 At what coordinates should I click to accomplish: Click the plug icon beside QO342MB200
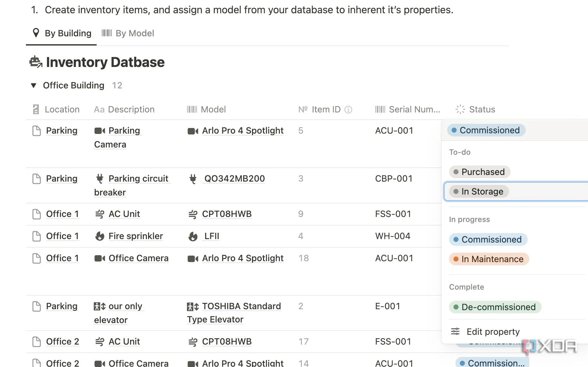click(193, 179)
